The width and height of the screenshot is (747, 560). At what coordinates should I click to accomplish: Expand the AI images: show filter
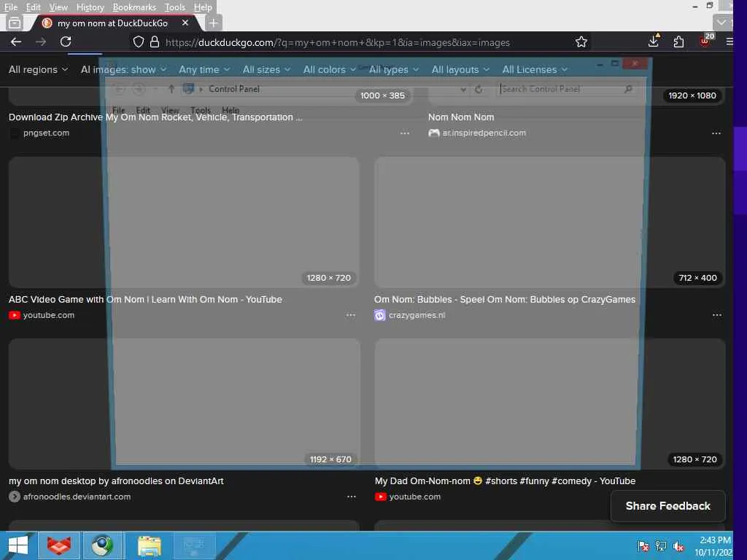(x=123, y=69)
